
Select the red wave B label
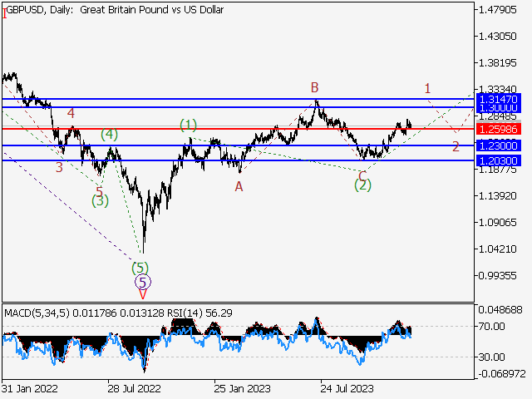tap(315, 87)
